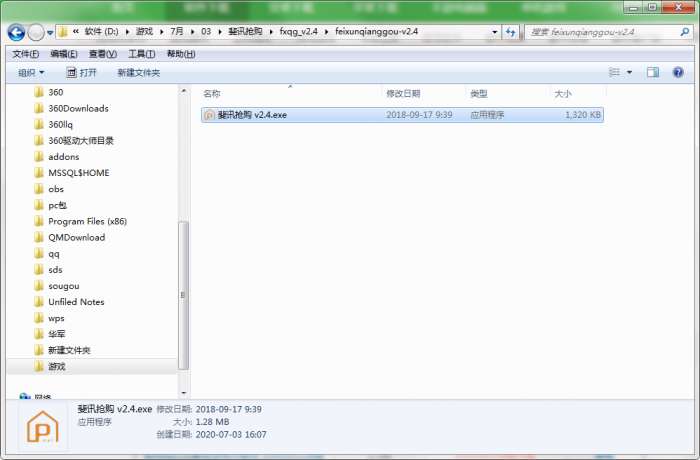This screenshot has width=700, height=460.
Task: Open the recent pages dropdown arrow
Action: (50, 33)
